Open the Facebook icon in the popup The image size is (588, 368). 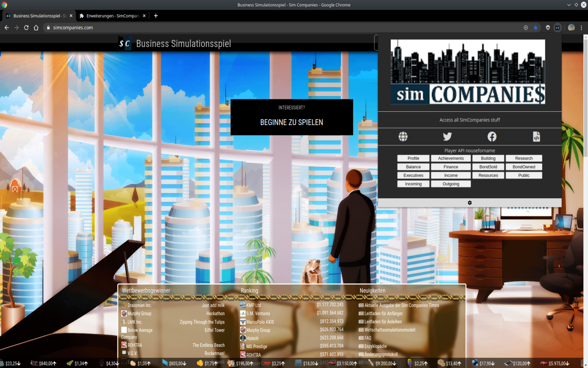(492, 137)
